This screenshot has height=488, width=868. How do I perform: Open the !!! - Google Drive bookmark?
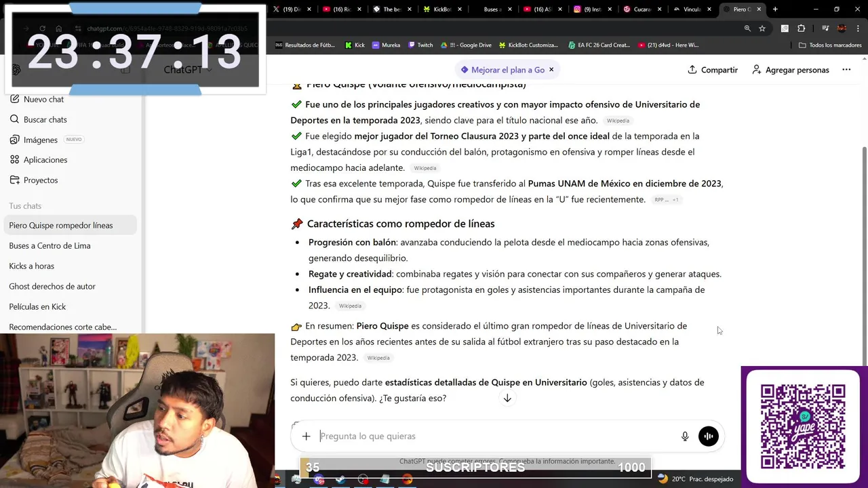pyautogui.click(x=466, y=45)
